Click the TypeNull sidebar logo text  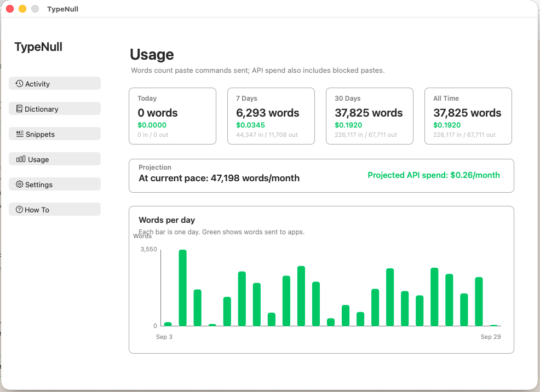tap(38, 47)
